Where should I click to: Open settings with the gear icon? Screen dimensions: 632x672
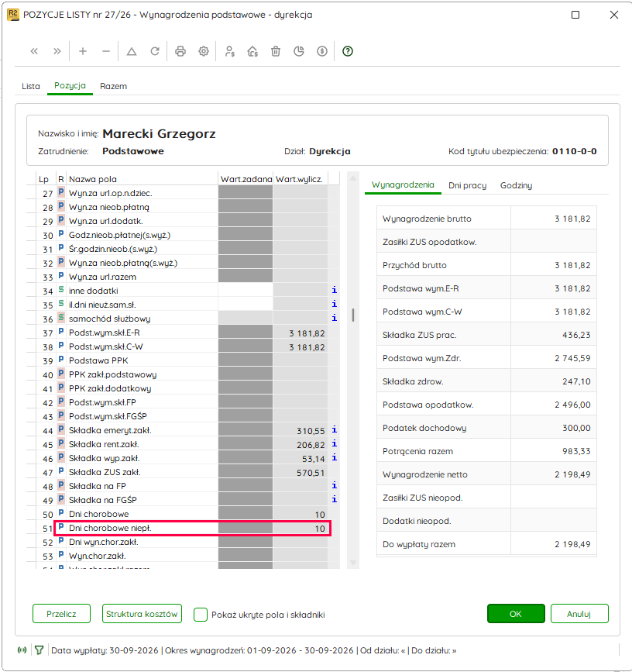tap(204, 51)
